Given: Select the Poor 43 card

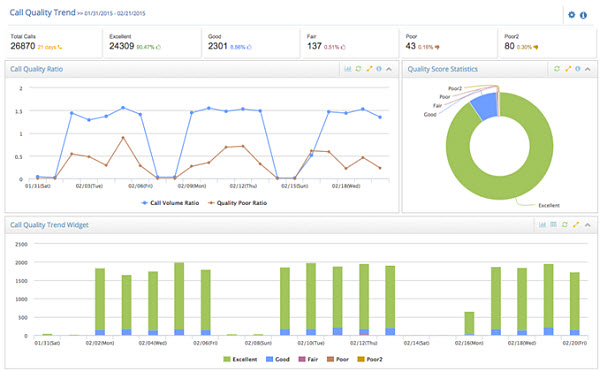Looking at the screenshot, I should pyautogui.click(x=448, y=42).
